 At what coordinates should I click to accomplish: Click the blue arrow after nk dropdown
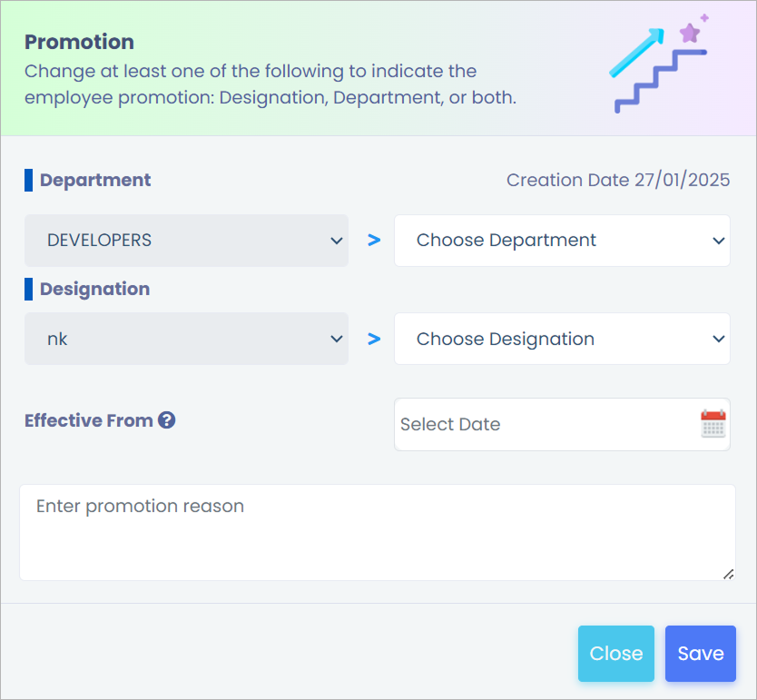click(373, 339)
